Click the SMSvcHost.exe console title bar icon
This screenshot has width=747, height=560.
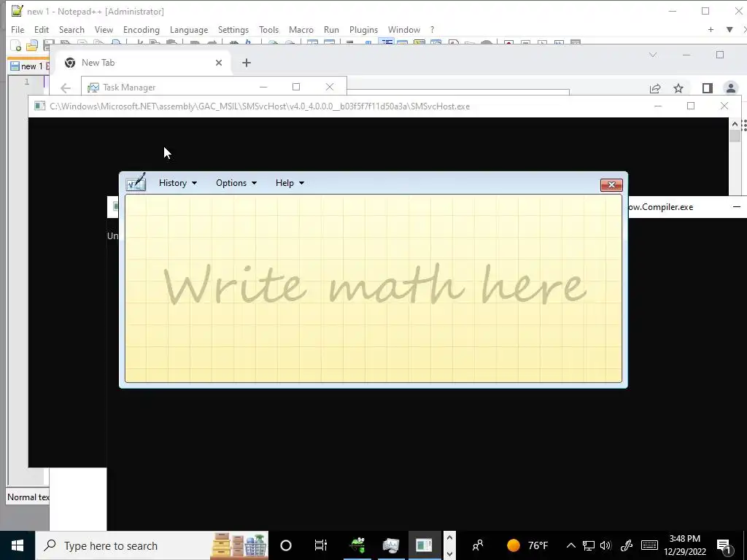click(x=39, y=106)
